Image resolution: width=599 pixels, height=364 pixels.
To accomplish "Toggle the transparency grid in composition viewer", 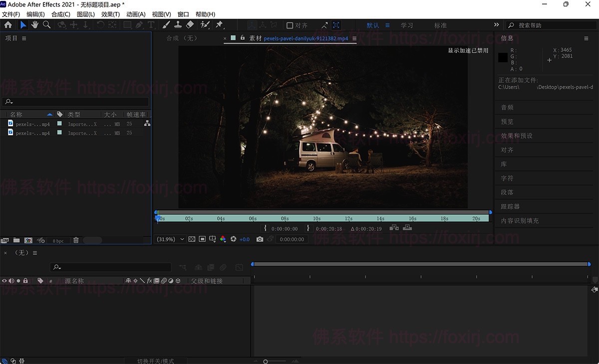I will tap(191, 239).
